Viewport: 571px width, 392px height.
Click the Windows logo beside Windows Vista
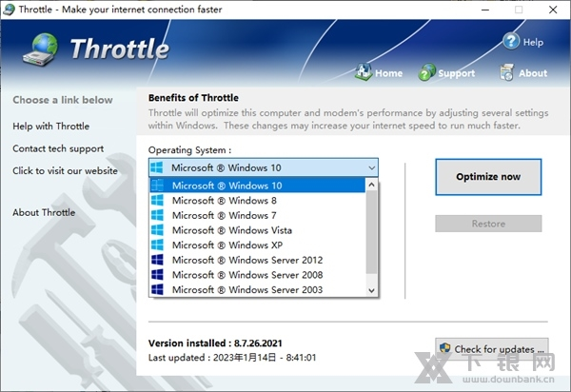pos(157,230)
